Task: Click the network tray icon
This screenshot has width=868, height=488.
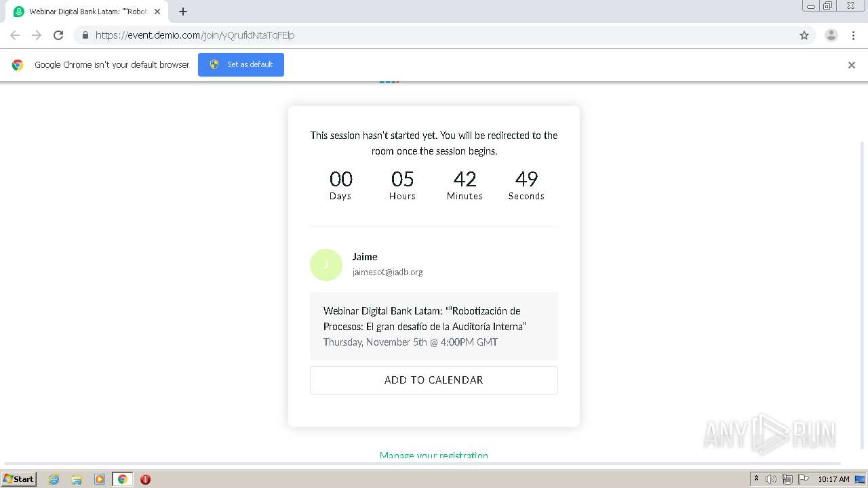Action: (x=787, y=479)
